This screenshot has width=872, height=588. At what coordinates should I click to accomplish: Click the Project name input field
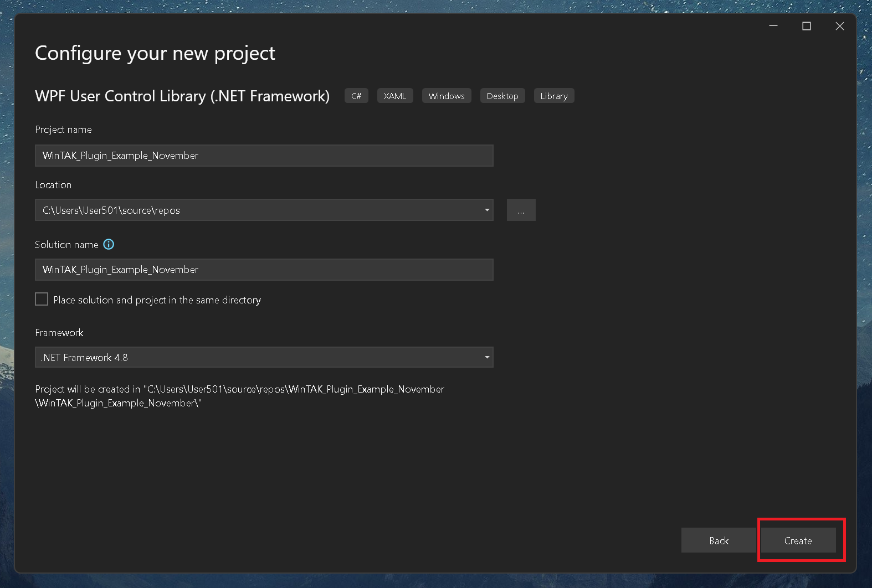[264, 156]
